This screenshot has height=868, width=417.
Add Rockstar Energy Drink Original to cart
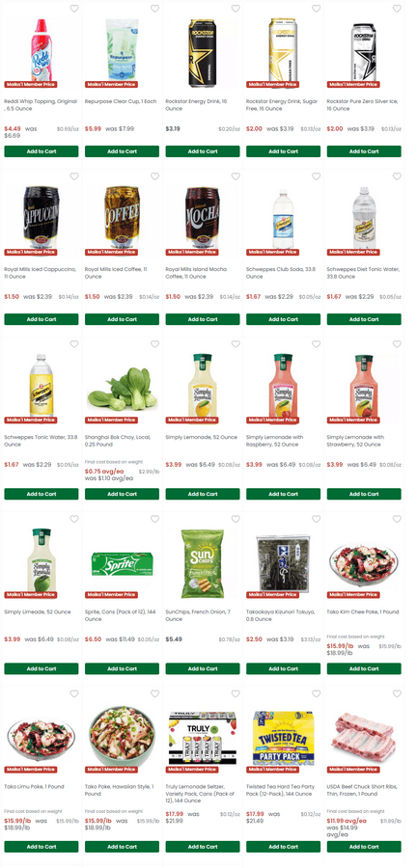(203, 151)
